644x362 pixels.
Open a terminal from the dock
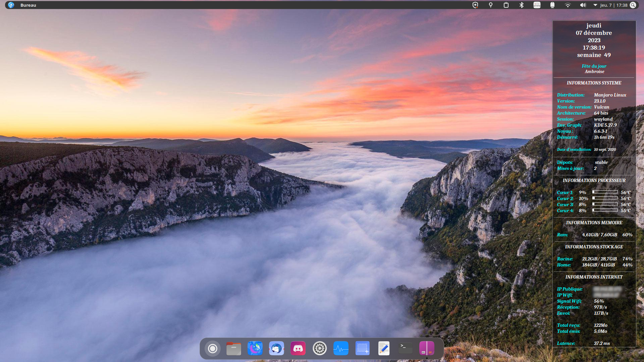point(405,348)
